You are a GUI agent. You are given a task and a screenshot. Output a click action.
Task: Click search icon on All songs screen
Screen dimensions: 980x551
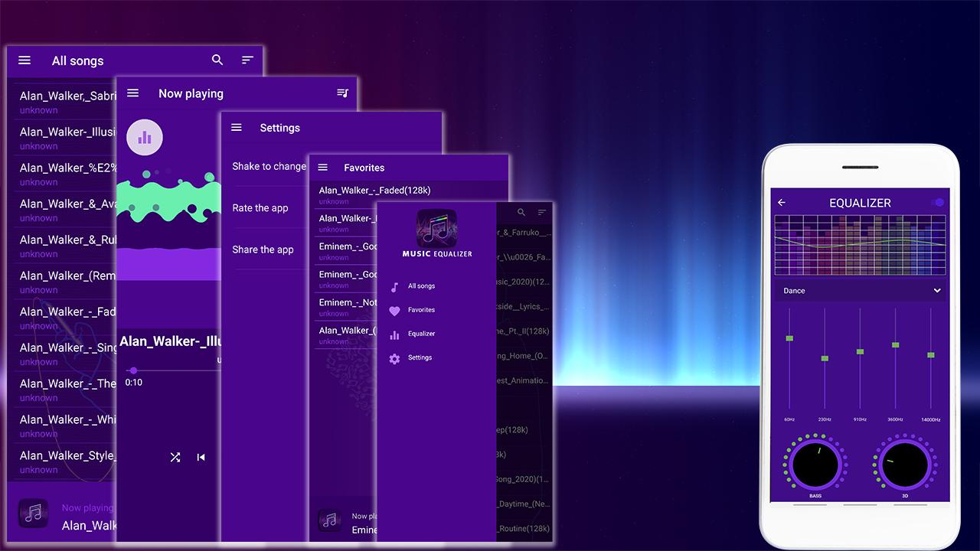click(x=217, y=60)
